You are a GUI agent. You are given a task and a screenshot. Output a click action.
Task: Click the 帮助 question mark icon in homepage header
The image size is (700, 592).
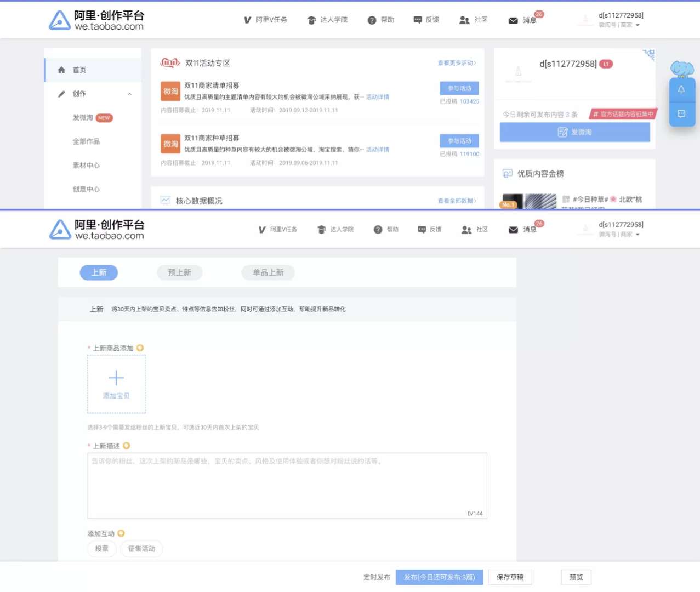click(372, 20)
